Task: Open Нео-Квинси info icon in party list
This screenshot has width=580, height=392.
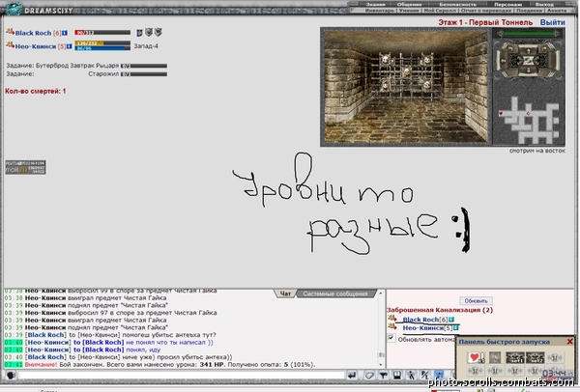Action: pyautogui.click(x=70, y=46)
